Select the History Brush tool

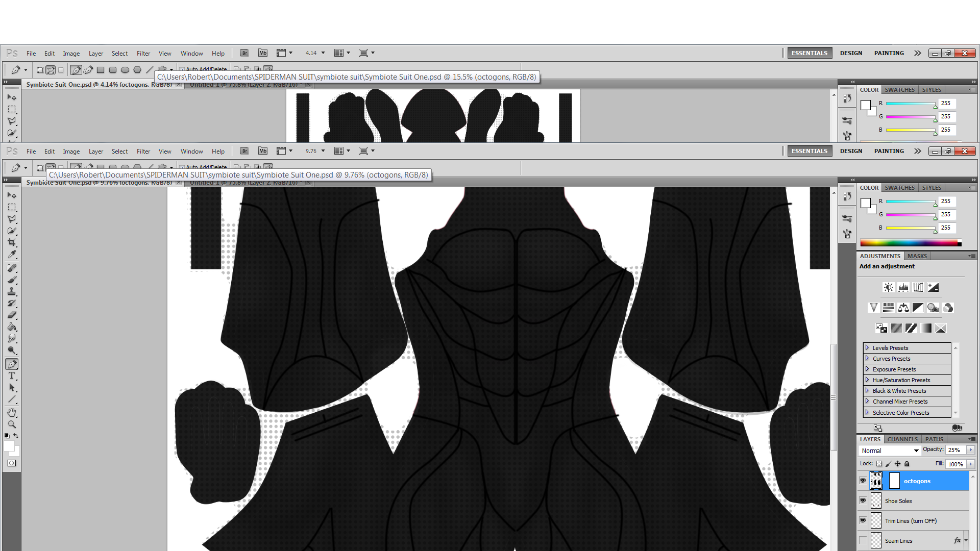pyautogui.click(x=12, y=303)
